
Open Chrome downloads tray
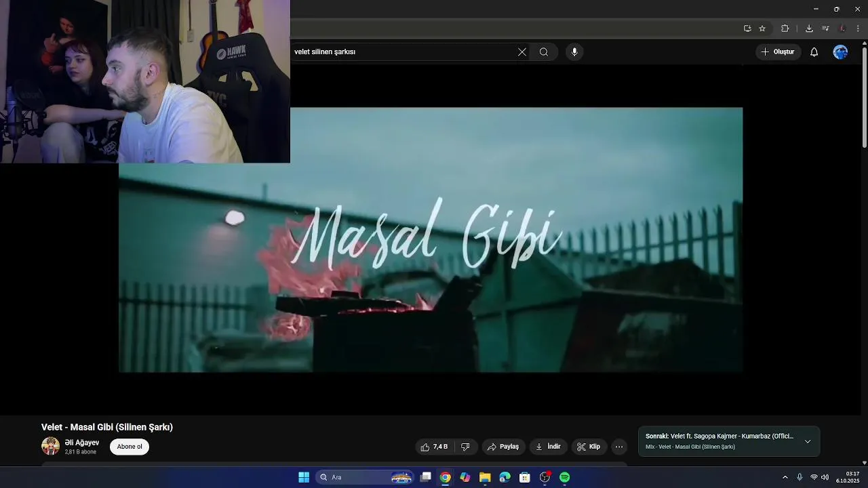pos(809,28)
